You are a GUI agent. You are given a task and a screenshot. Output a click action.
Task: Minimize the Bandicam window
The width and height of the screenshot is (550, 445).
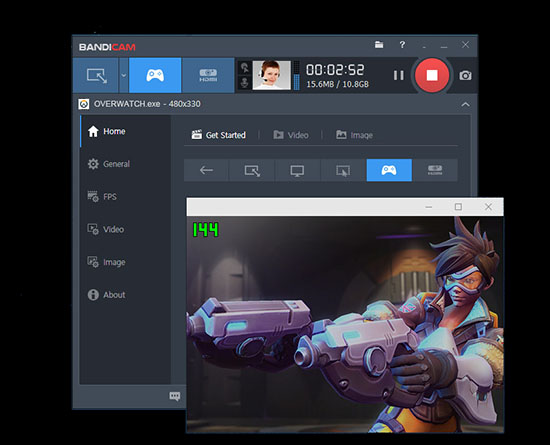(444, 46)
